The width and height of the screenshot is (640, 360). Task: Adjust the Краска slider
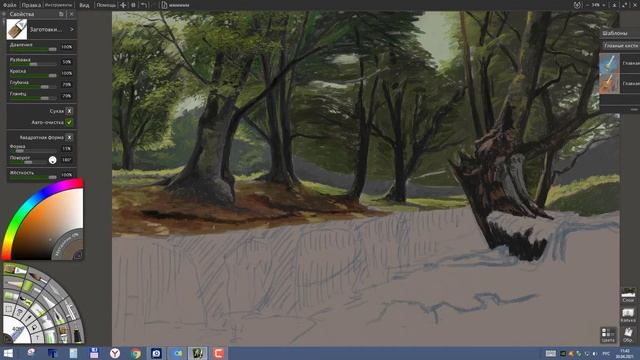click(33, 76)
